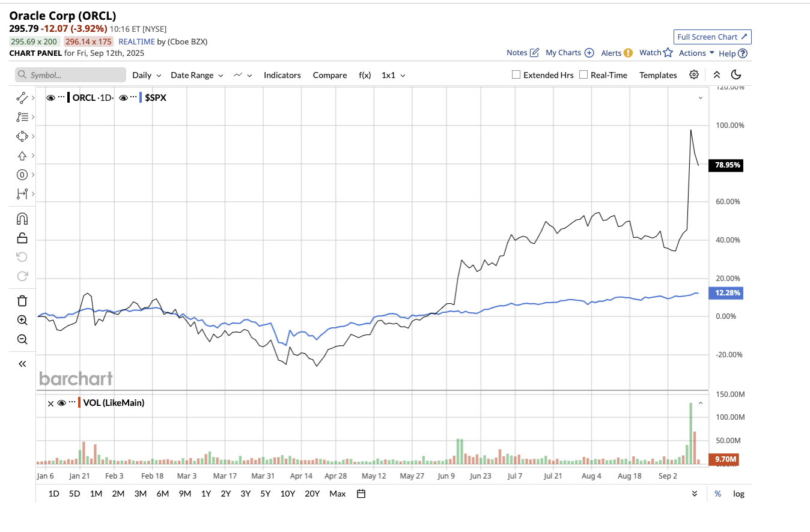Select the 5D period

pos(75,494)
